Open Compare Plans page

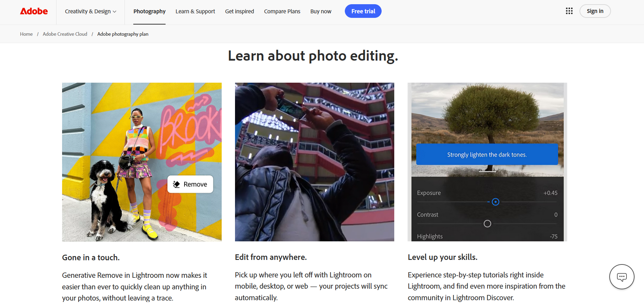[x=282, y=11]
